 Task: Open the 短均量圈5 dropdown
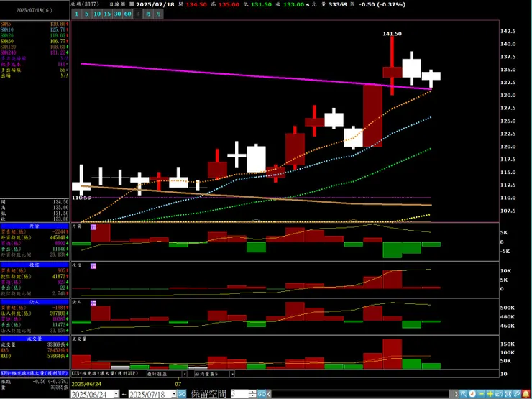[x=214, y=374]
